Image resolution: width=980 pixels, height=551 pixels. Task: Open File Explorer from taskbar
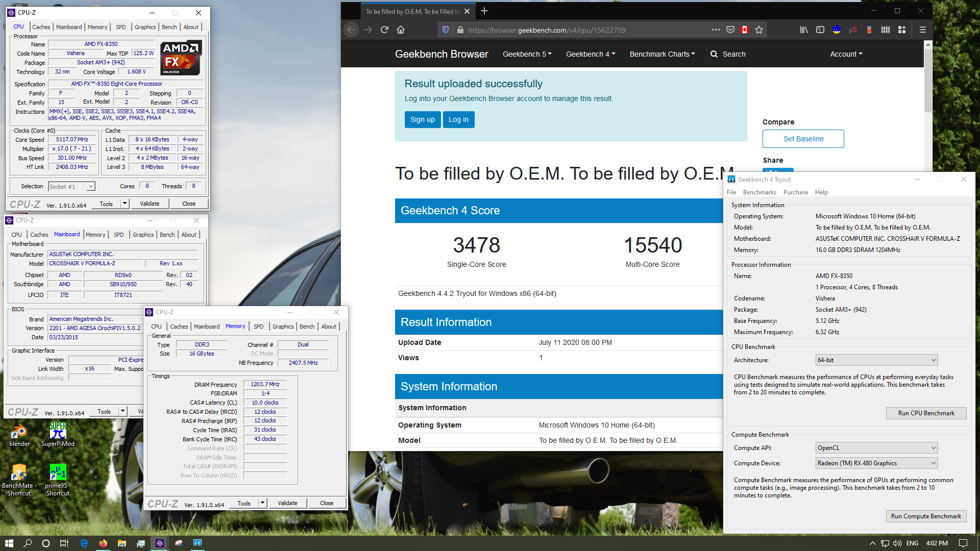[x=122, y=543]
